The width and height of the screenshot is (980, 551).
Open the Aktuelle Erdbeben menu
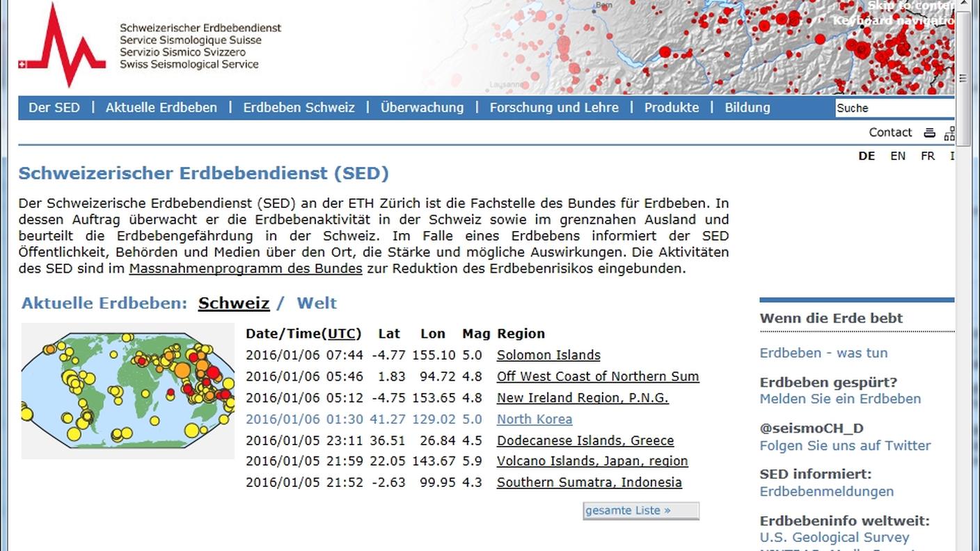[161, 108]
